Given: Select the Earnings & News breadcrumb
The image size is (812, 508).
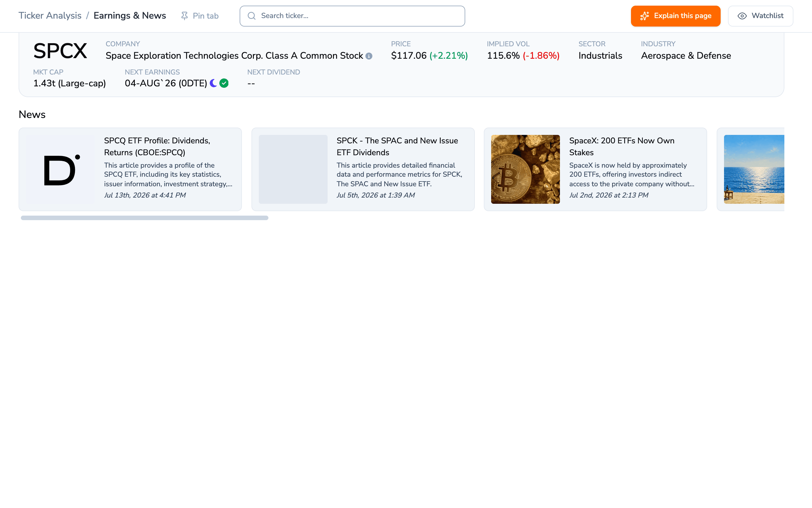Looking at the screenshot, I should click(130, 16).
